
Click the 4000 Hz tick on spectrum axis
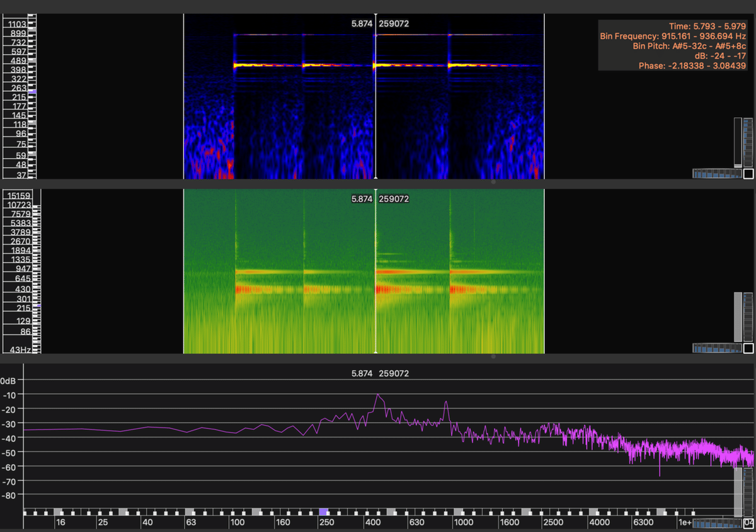(599, 523)
